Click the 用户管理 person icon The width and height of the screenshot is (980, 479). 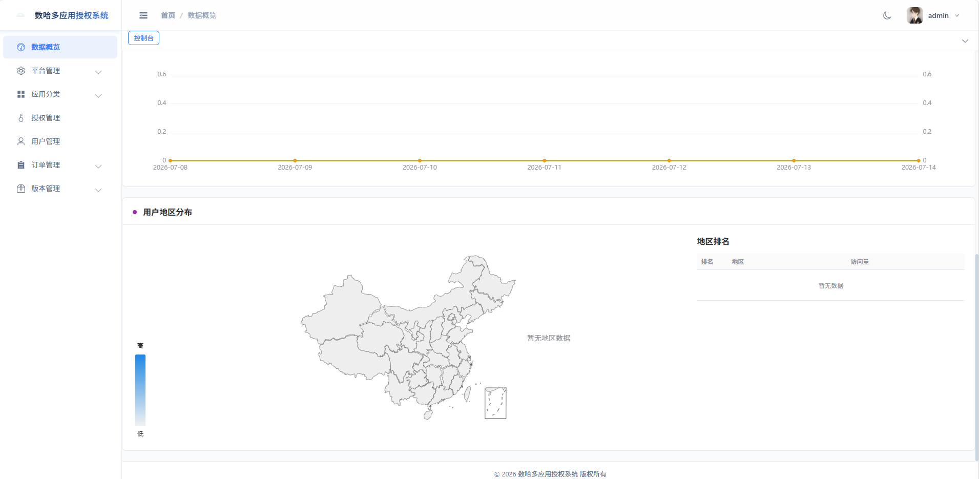click(21, 141)
